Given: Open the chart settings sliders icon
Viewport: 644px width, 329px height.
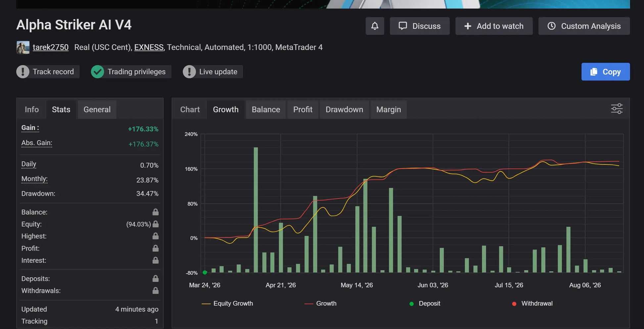Looking at the screenshot, I should (x=617, y=109).
